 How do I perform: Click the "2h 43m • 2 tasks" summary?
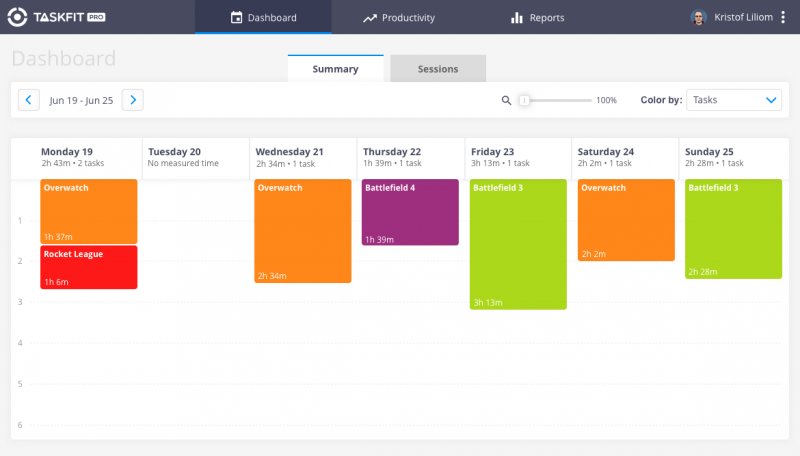72,163
